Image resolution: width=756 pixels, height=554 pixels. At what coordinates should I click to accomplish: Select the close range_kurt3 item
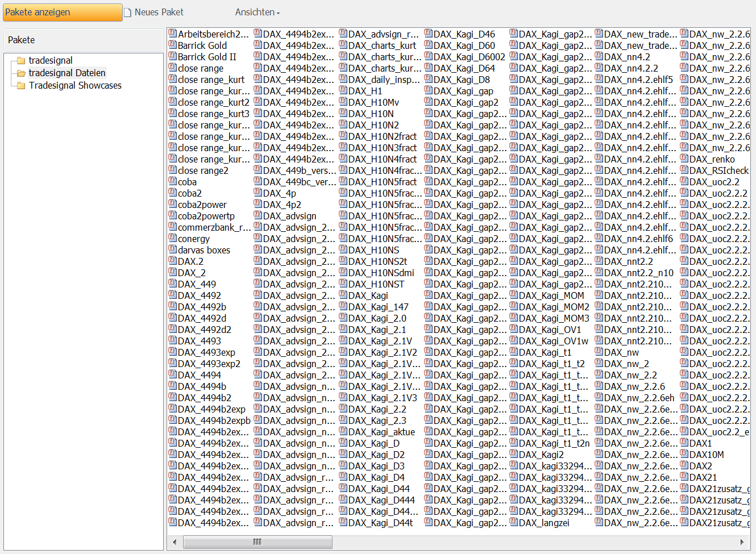pyautogui.click(x=214, y=114)
